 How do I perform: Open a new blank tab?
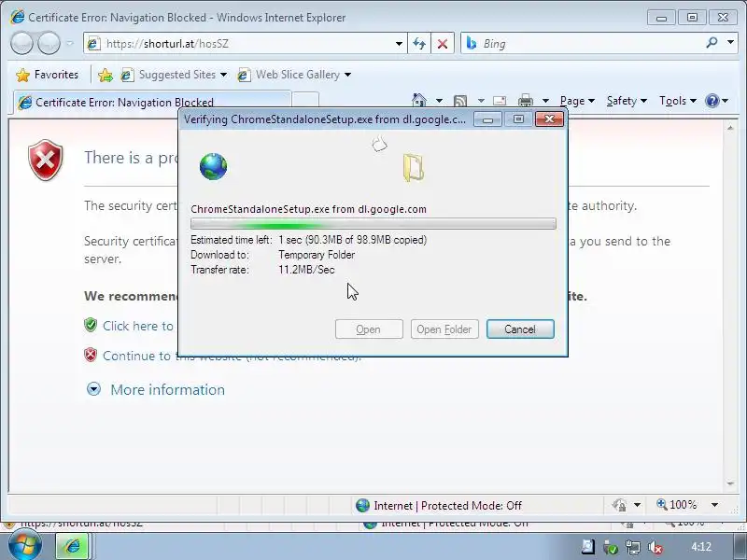(305, 101)
